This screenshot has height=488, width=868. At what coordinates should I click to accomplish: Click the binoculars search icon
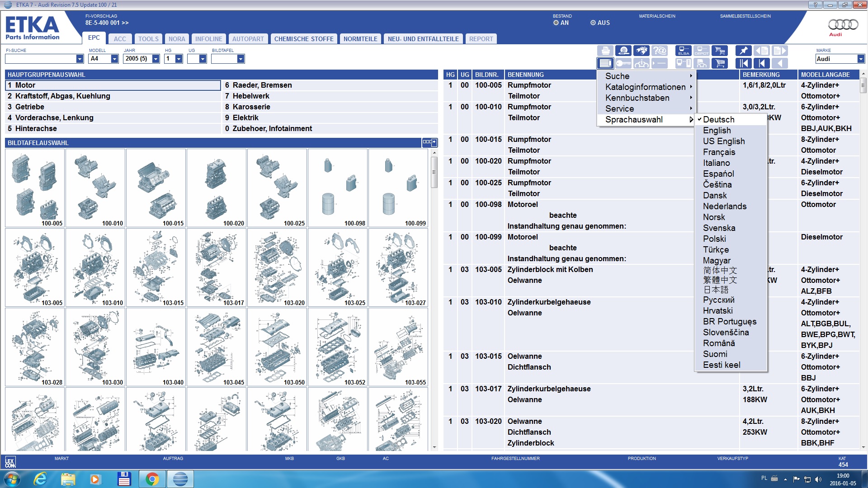pyautogui.click(x=642, y=51)
